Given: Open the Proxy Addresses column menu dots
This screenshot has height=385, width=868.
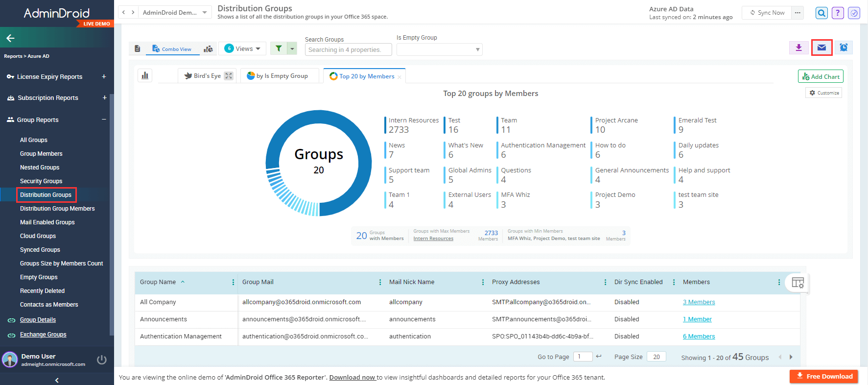Looking at the screenshot, I should pyautogui.click(x=605, y=282).
